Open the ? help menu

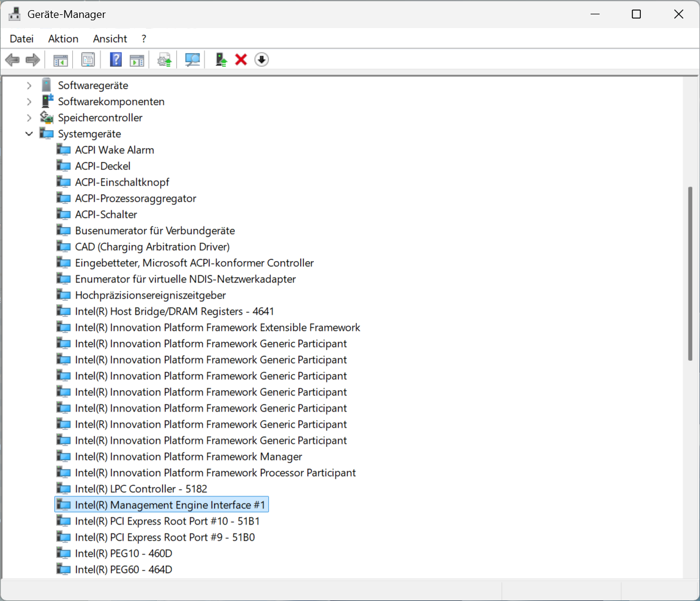coord(143,39)
